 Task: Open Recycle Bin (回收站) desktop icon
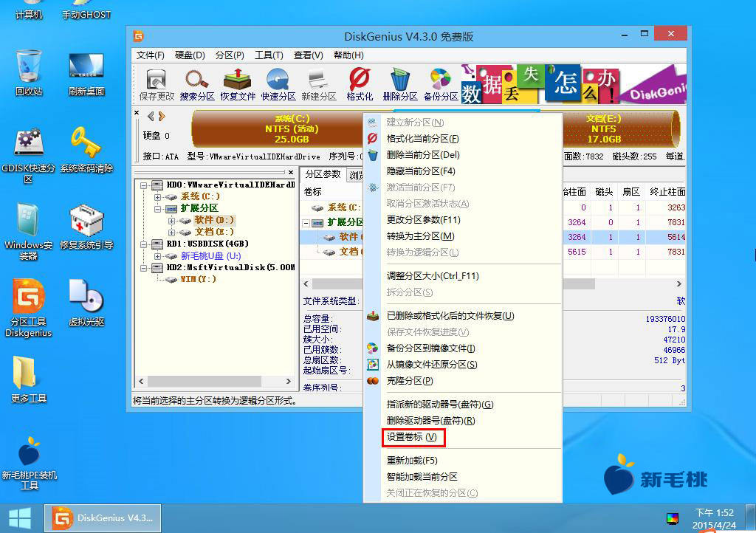click(x=29, y=73)
